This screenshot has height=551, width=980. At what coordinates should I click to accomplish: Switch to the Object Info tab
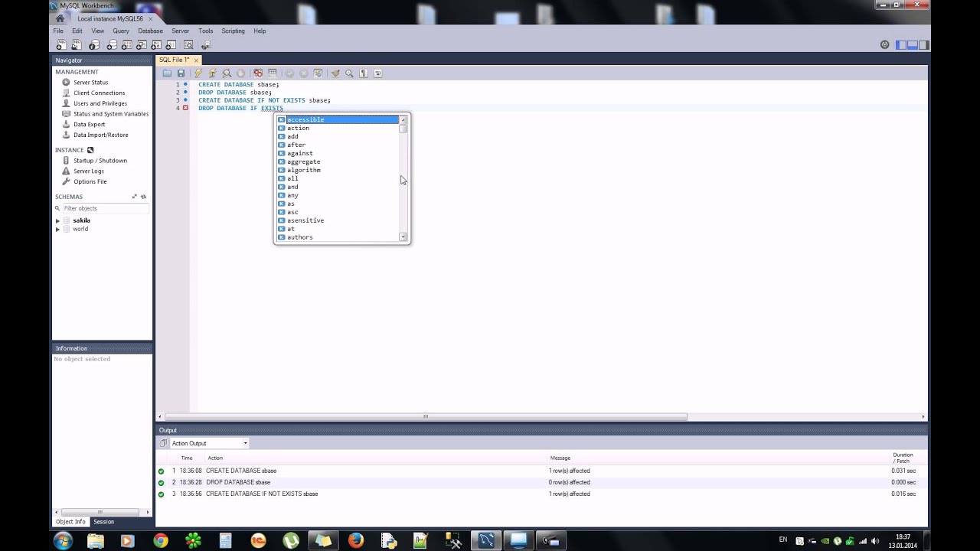[x=70, y=522]
